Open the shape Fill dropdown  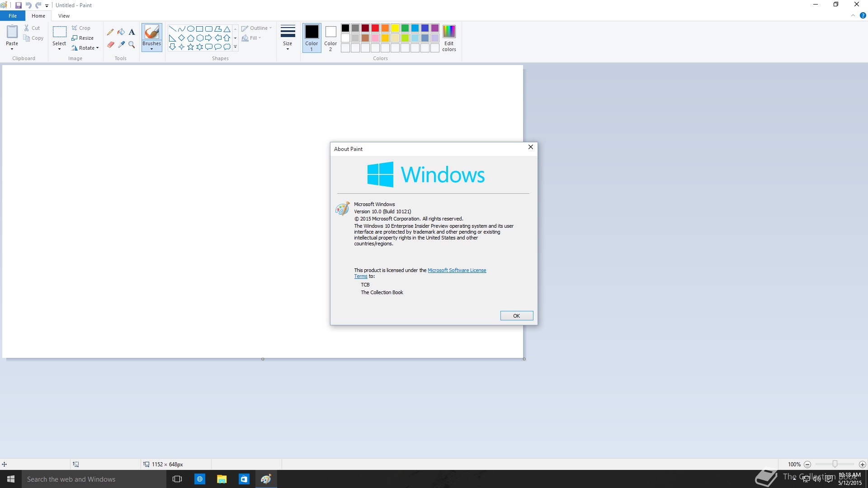(x=251, y=38)
